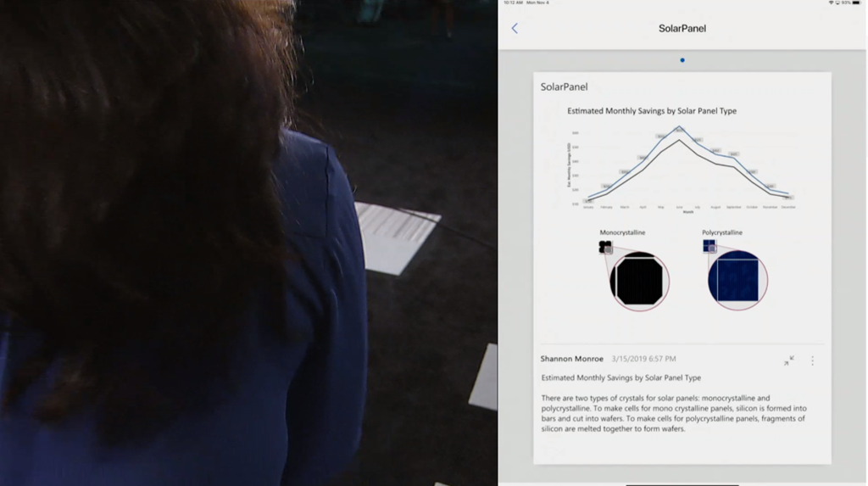The image size is (868, 486).
Task: Click the Wi-Fi icon in status bar
Action: coord(831,3)
